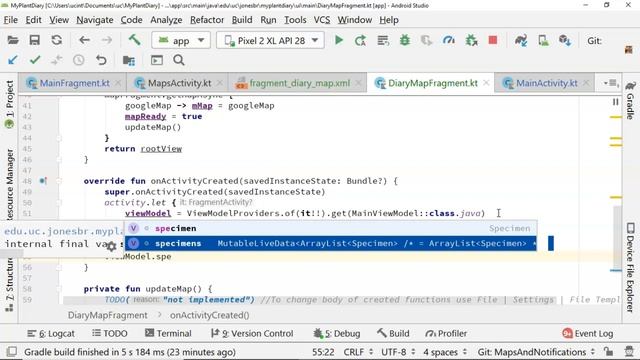Open Project Structure folder icon
This screenshot has height=360, width=640.
pyautogui.click(x=129, y=60)
